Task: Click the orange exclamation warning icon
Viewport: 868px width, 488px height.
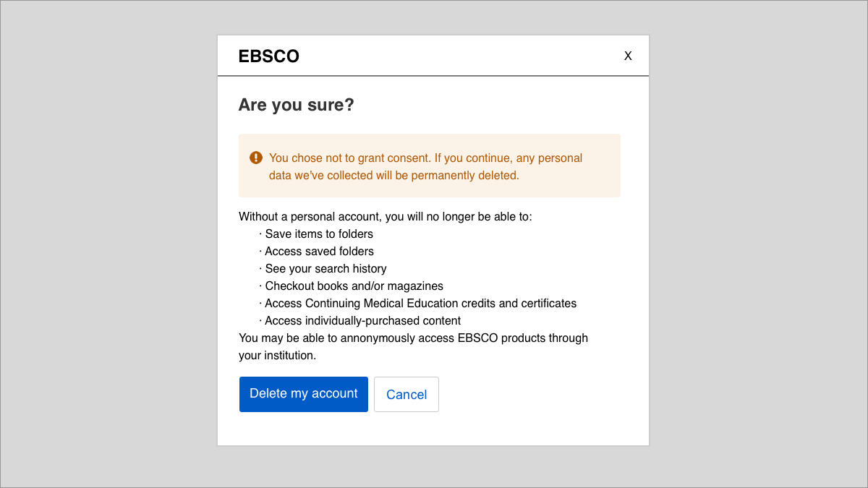Action: (x=256, y=158)
